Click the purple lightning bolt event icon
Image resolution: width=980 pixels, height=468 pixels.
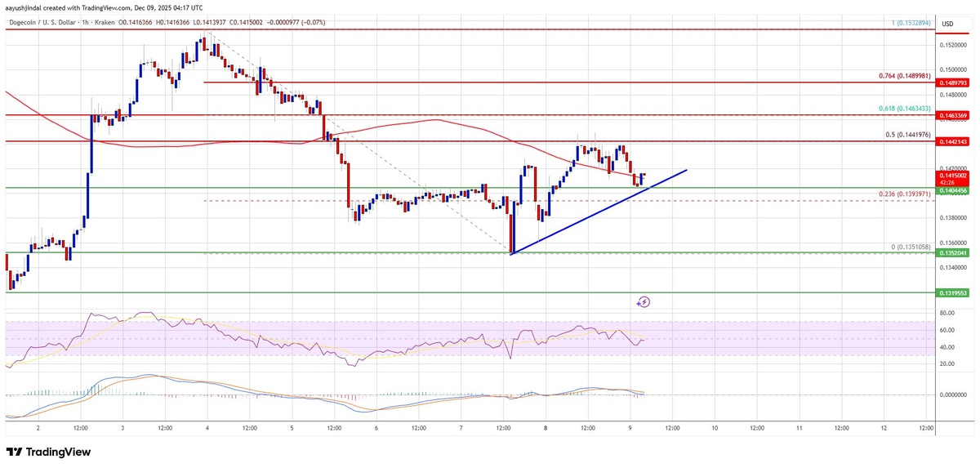[x=644, y=302]
